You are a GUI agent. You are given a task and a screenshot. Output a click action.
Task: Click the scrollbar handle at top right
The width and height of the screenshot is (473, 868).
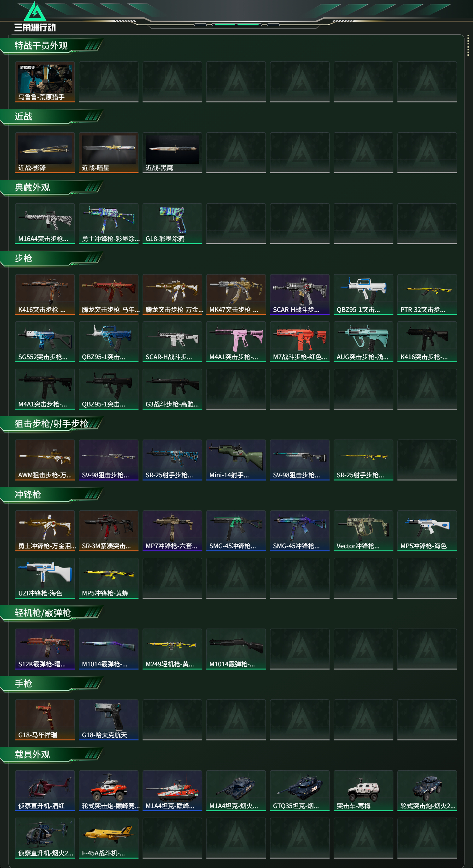pyautogui.click(x=468, y=45)
